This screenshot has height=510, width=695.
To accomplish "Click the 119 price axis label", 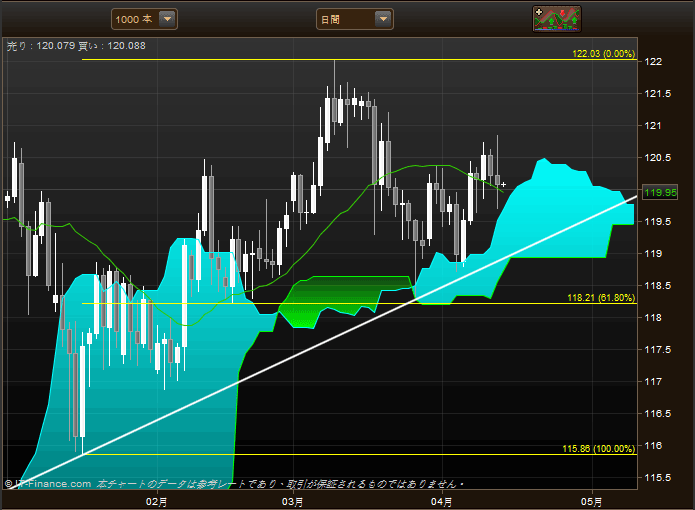I will (653, 253).
